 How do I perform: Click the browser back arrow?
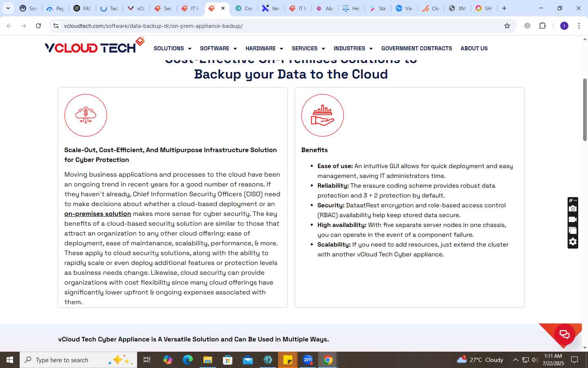coord(9,26)
